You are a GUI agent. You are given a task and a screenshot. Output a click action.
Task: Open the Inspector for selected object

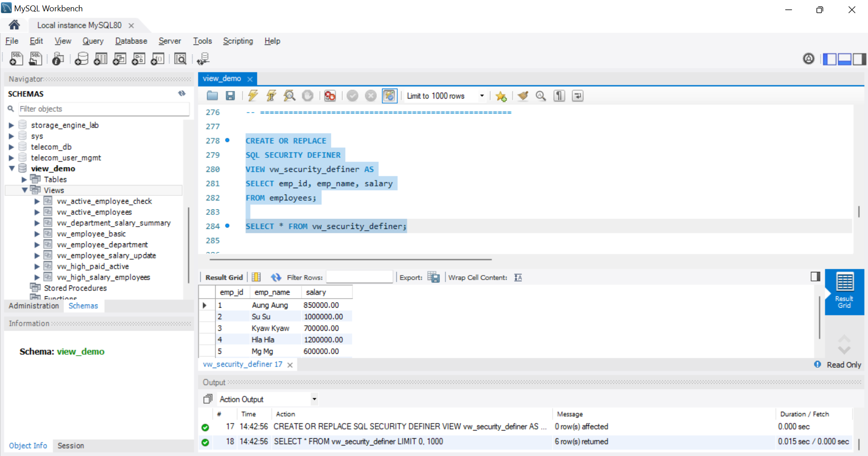(x=58, y=59)
